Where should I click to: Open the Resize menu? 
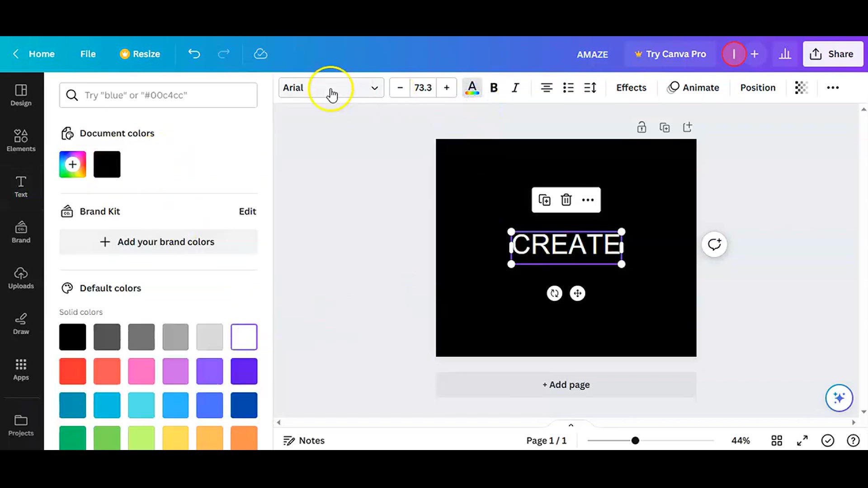[x=140, y=54]
